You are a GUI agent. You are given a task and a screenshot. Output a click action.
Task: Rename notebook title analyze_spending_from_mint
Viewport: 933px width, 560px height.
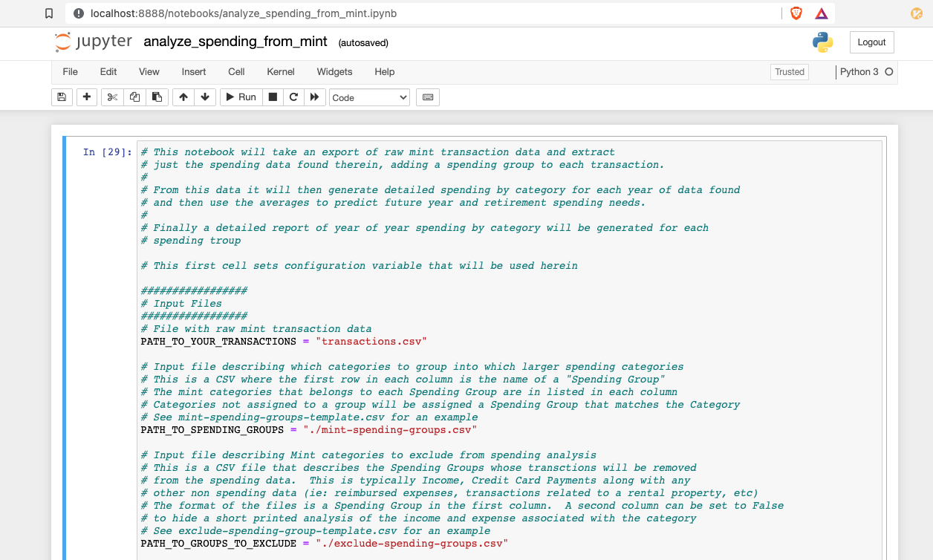tap(235, 42)
